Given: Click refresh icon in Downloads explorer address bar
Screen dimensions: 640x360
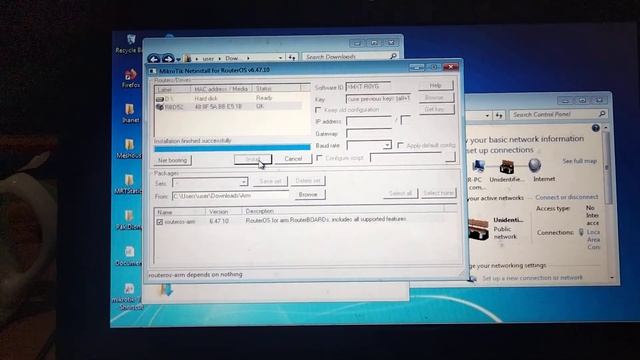Looking at the screenshot, I should (292, 58).
